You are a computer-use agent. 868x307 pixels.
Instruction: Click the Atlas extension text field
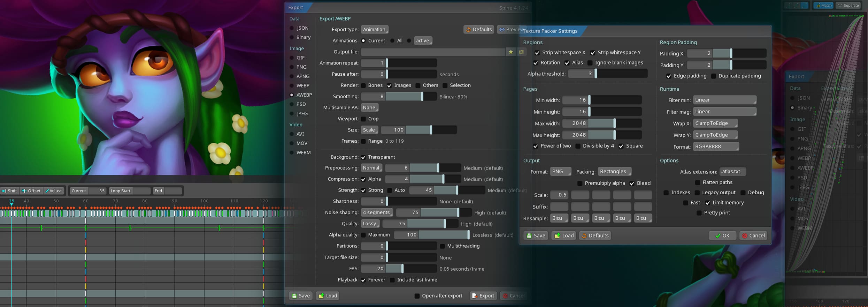click(x=732, y=172)
